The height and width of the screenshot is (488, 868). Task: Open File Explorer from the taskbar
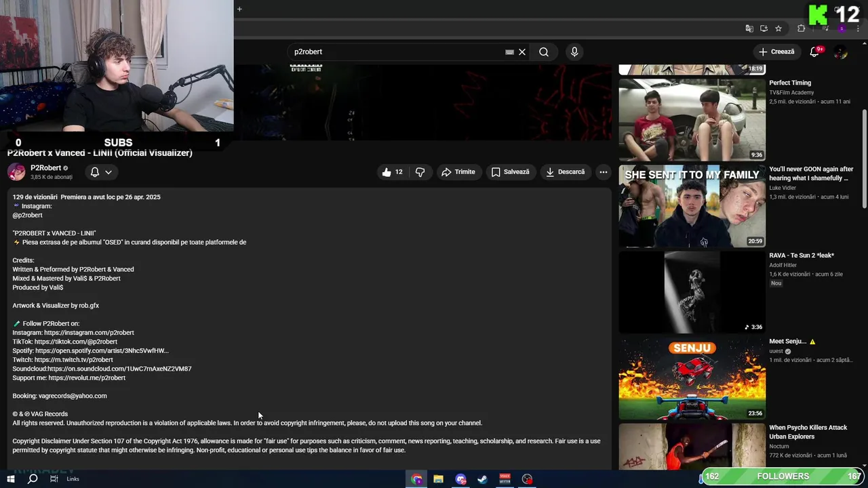click(439, 479)
